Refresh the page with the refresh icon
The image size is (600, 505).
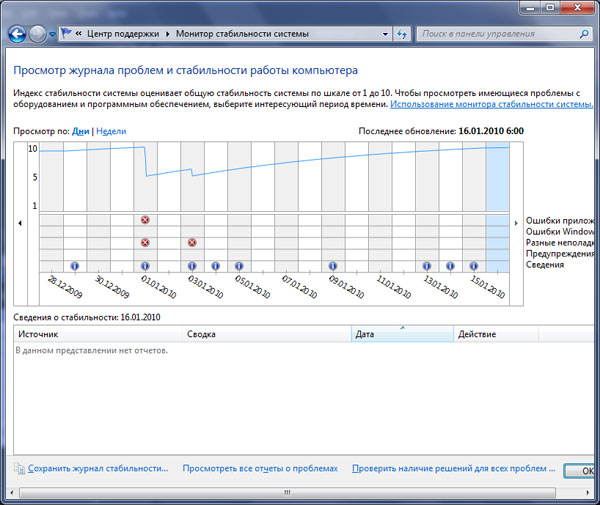(x=401, y=34)
